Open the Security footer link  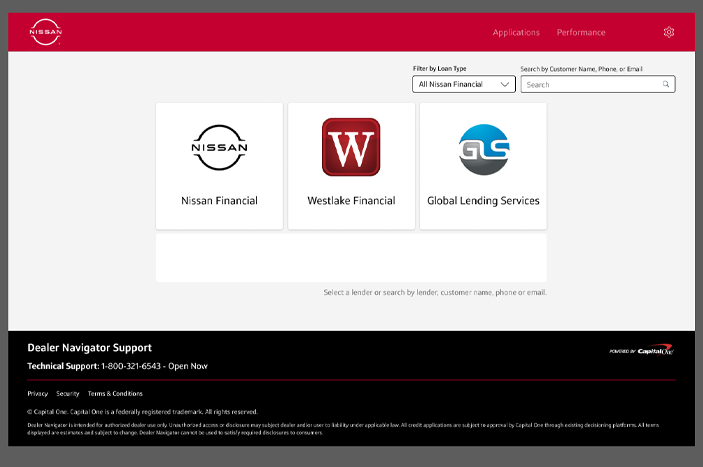[x=68, y=394]
